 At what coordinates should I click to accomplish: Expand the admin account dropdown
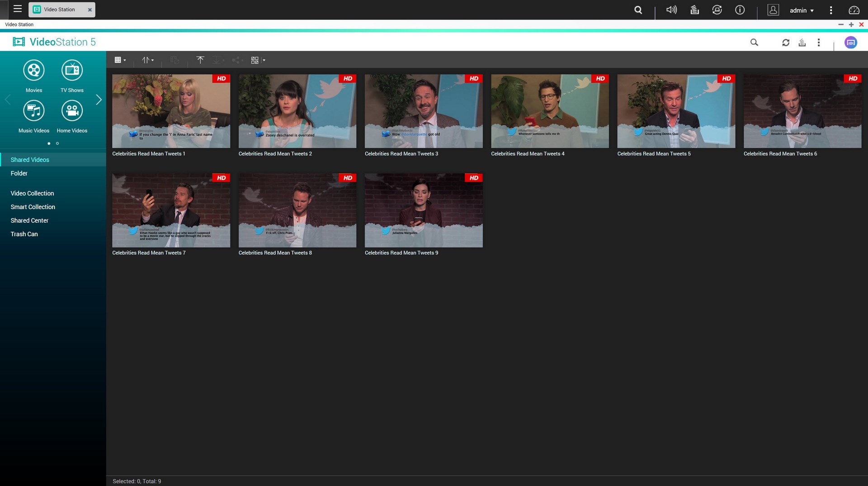pos(802,10)
